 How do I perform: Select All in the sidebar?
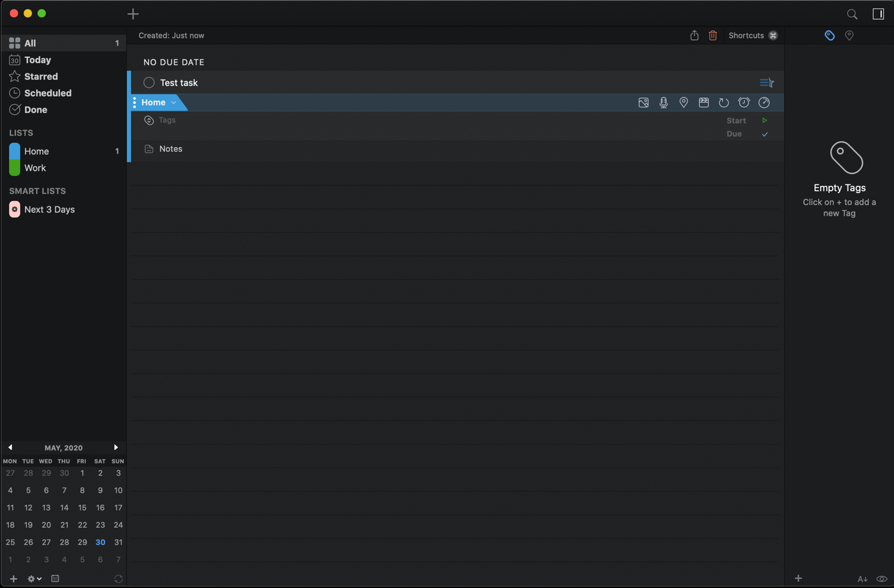coord(64,43)
